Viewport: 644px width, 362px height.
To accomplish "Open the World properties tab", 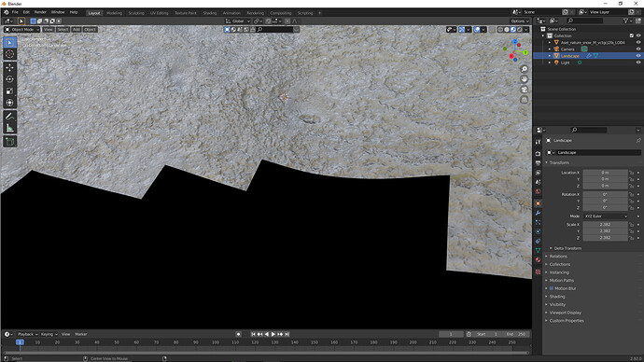I will click(538, 191).
